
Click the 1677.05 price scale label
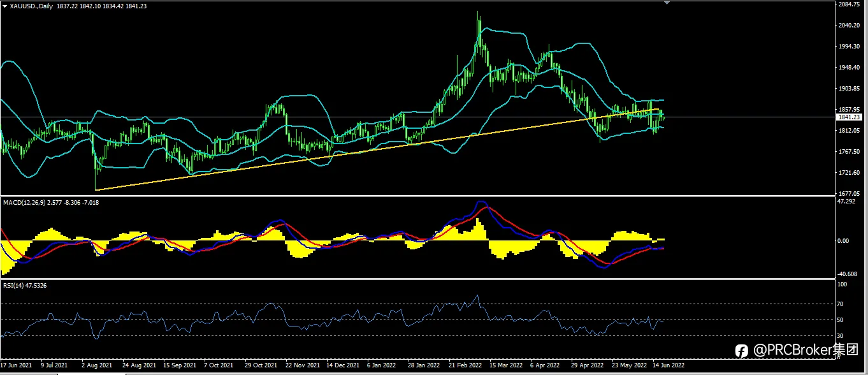click(851, 194)
